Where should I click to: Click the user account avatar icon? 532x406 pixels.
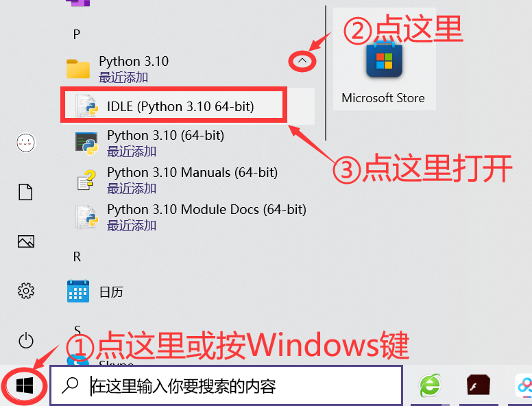[x=26, y=143]
